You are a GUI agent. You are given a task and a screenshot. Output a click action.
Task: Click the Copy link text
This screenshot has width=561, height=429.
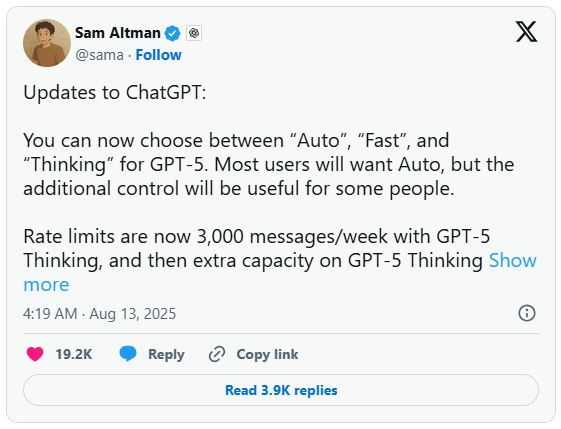[267, 354]
